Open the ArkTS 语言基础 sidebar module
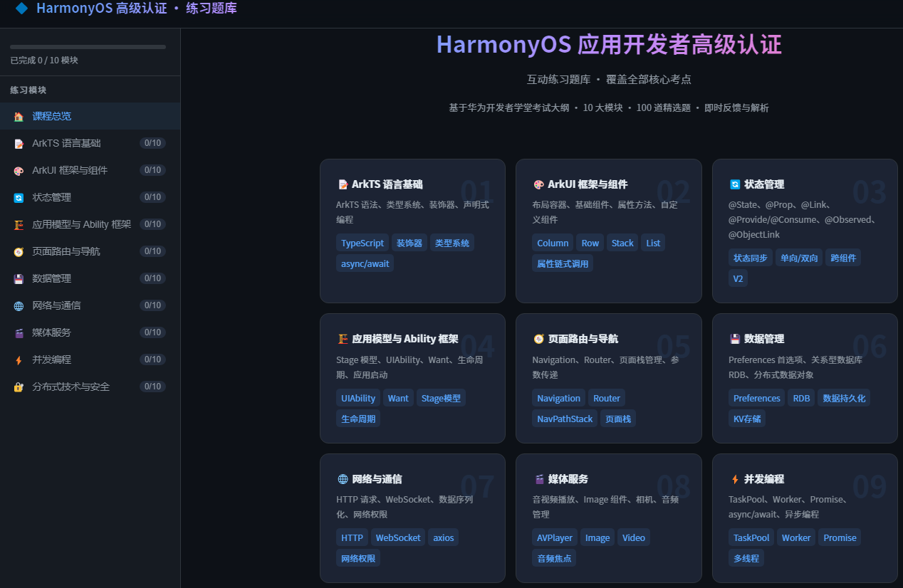 click(x=90, y=143)
